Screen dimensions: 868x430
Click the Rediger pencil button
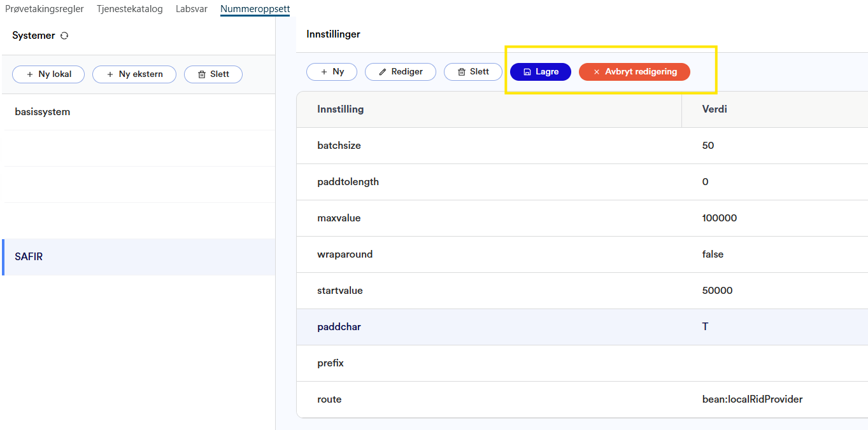pyautogui.click(x=401, y=72)
